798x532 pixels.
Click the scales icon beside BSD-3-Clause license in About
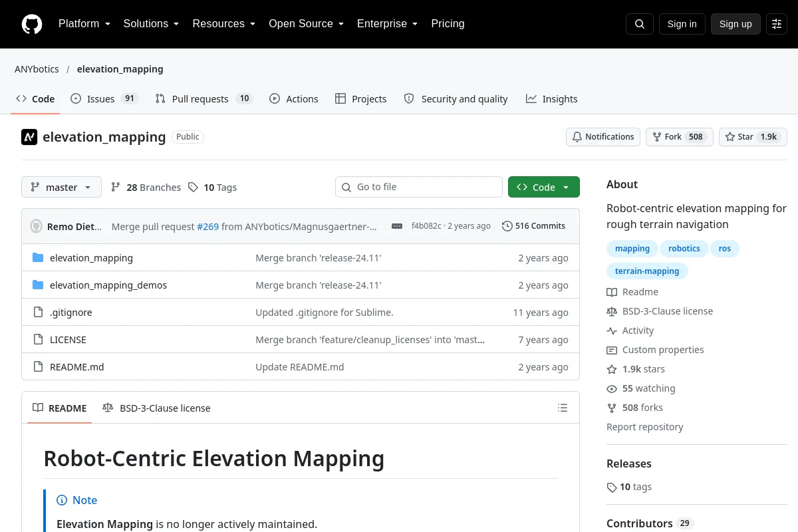tap(612, 311)
